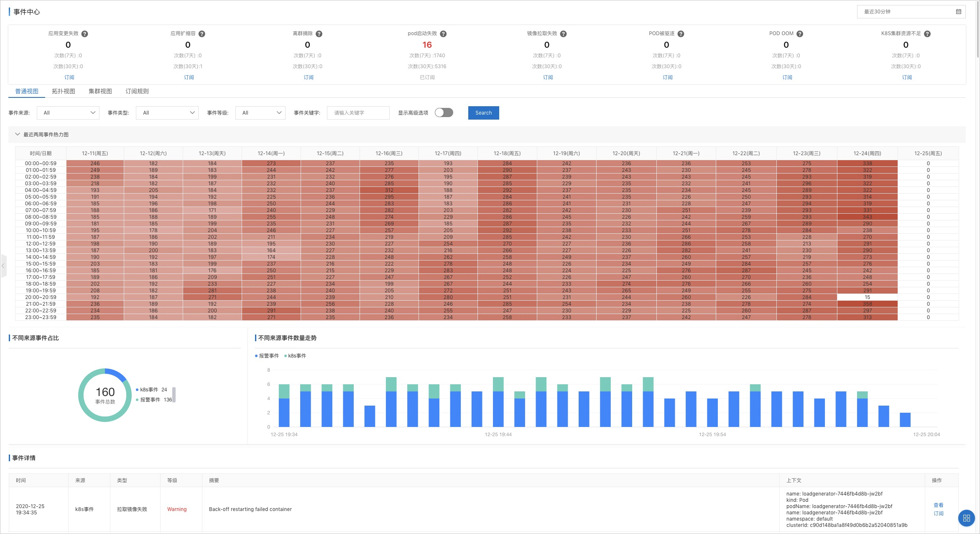The image size is (980, 534).
Task: Toggle 报警事件 136 legend in donut chart
Action: (153, 400)
